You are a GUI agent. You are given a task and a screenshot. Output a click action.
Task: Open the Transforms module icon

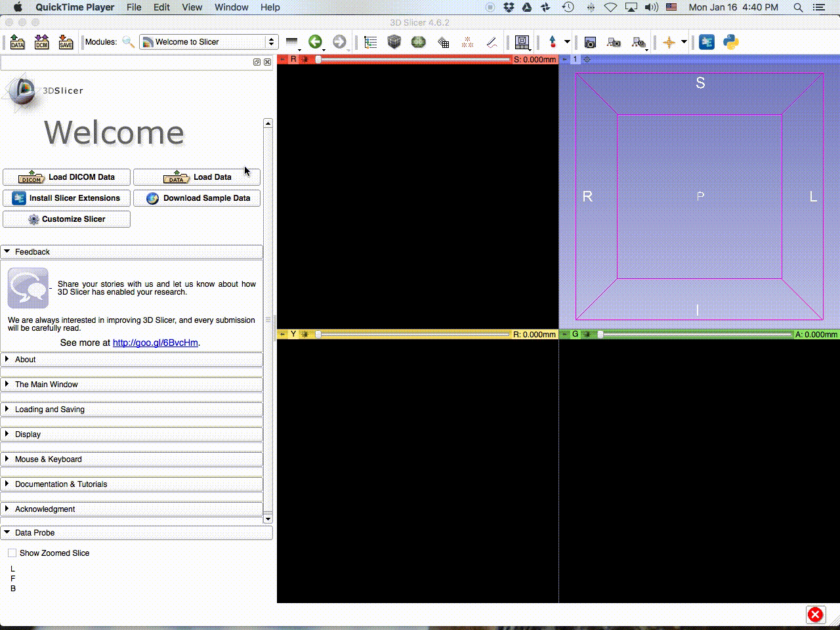(x=444, y=42)
